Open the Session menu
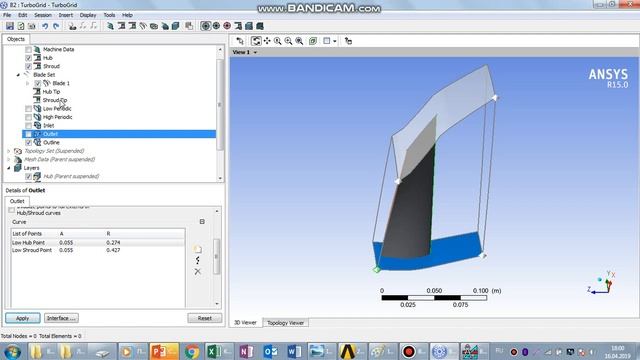640x360 pixels. (42, 15)
